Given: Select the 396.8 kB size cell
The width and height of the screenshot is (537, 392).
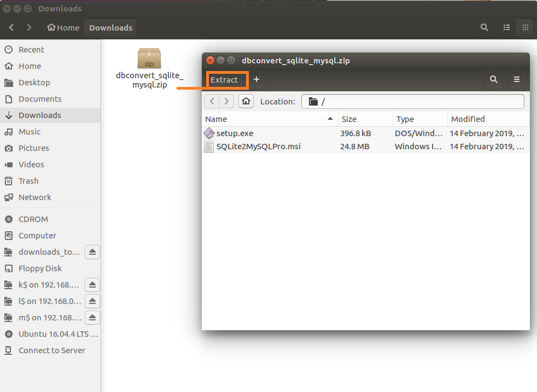Looking at the screenshot, I should (355, 133).
